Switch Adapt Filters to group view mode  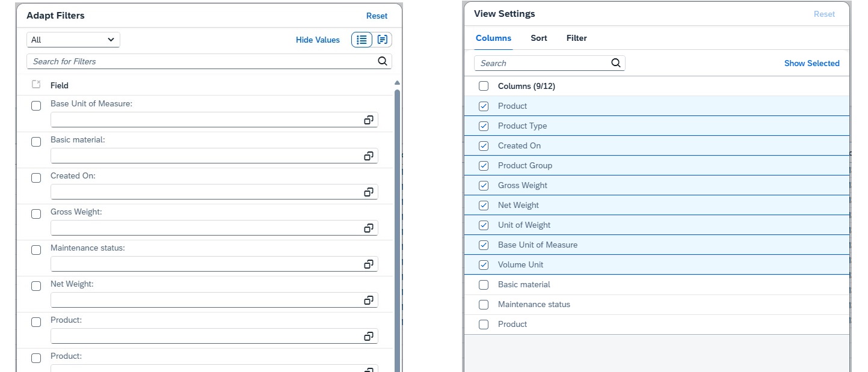coord(383,40)
